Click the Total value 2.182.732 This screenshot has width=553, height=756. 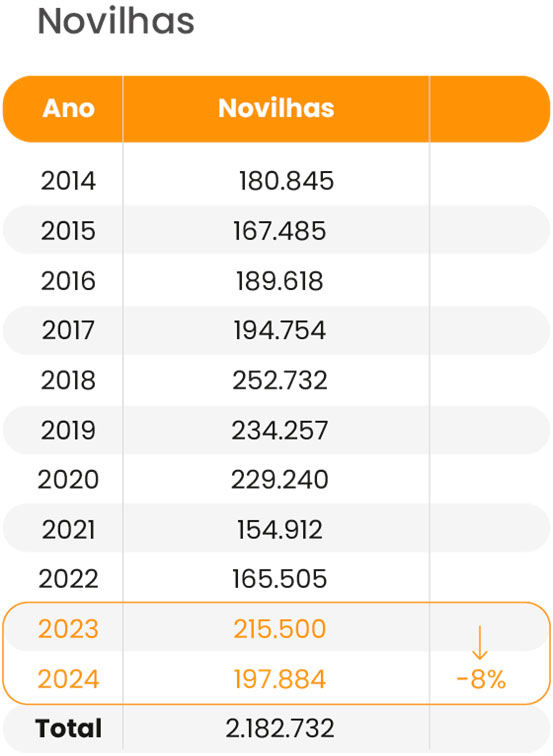coord(280,728)
